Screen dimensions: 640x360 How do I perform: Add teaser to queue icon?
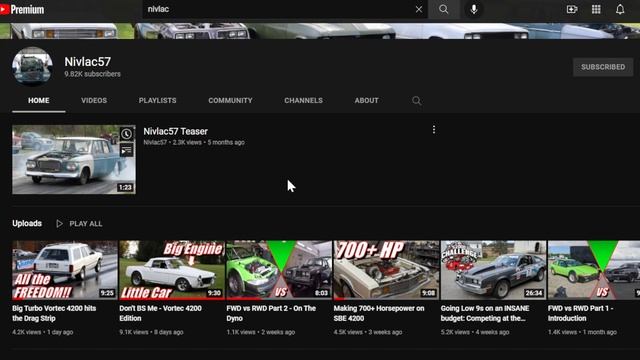click(127, 150)
